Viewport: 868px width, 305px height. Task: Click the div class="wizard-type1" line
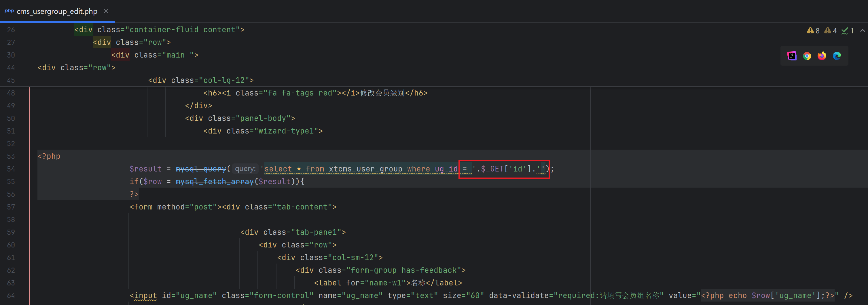click(x=263, y=131)
